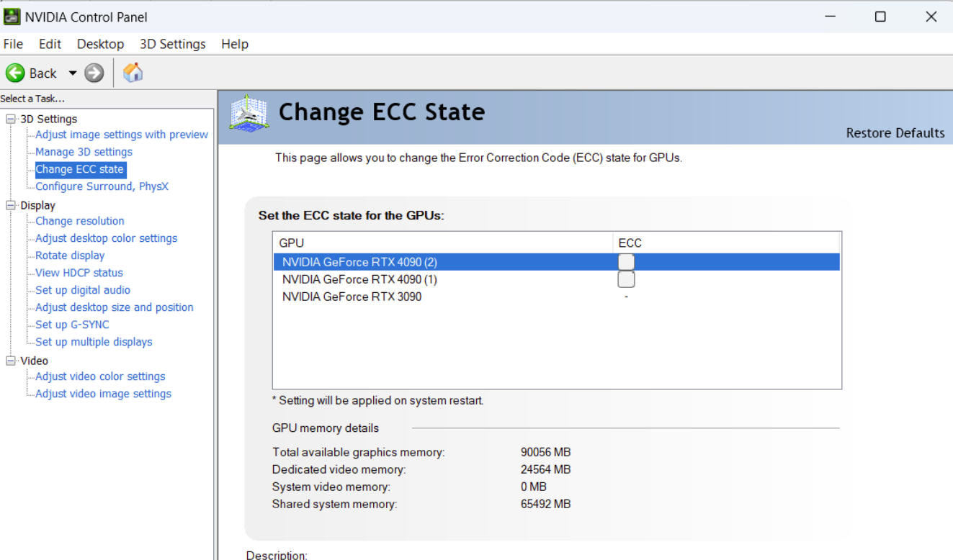This screenshot has height=560, width=953.
Task: Collapse the Display tree section
Action: click(10, 205)
